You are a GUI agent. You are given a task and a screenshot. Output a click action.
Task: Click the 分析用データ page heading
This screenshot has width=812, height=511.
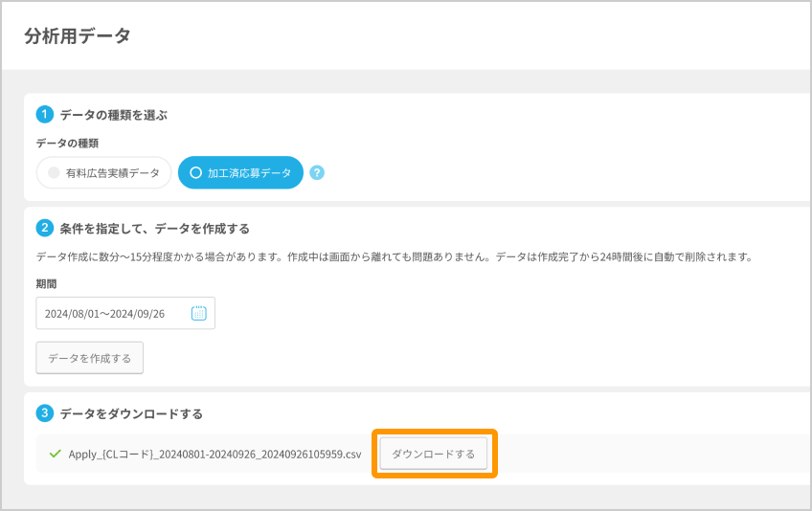tap(78, 36)
